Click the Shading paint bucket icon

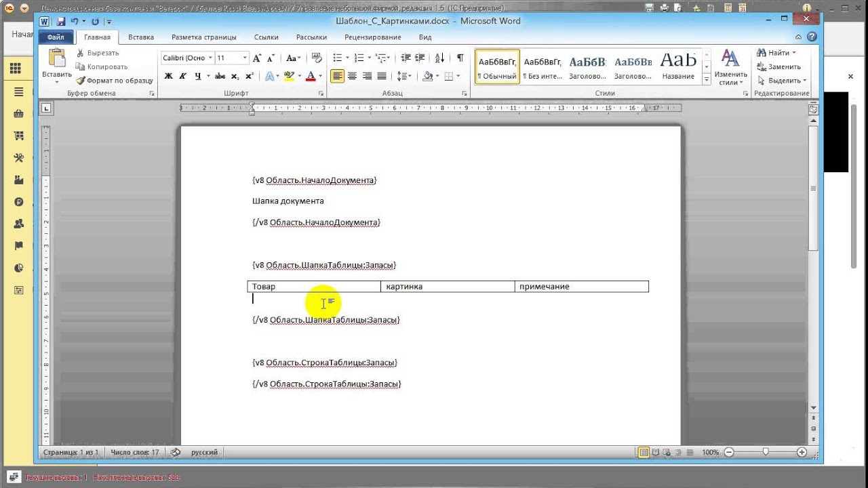pos(427,76)
